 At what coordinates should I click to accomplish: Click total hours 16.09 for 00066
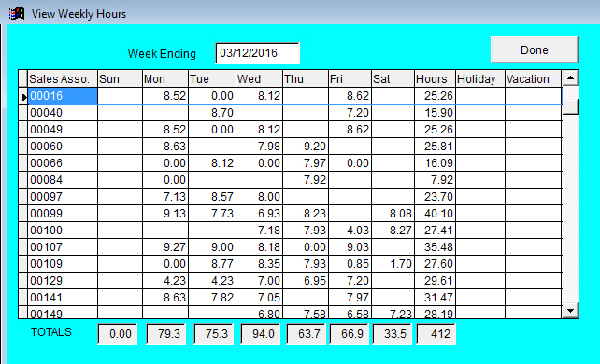point(436,163)
